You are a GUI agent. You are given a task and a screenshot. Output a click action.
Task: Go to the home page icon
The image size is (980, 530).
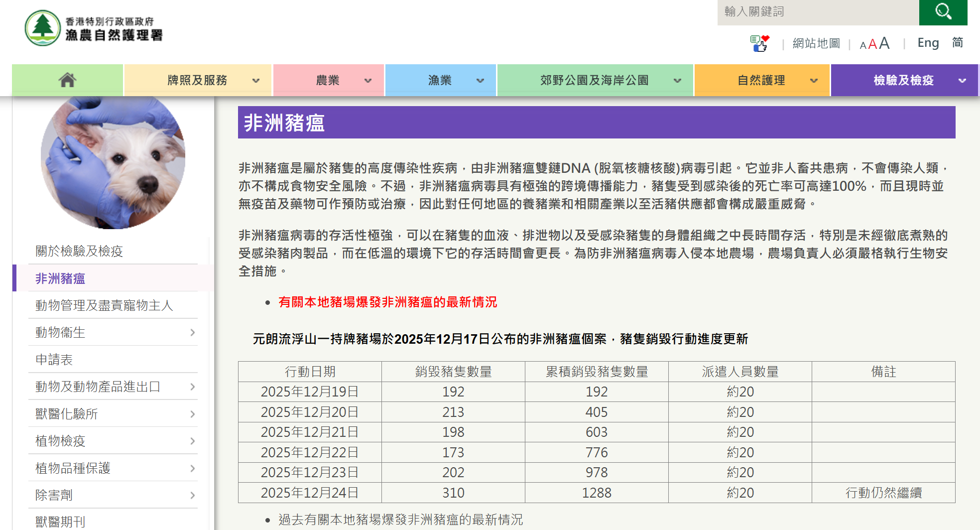67,80
